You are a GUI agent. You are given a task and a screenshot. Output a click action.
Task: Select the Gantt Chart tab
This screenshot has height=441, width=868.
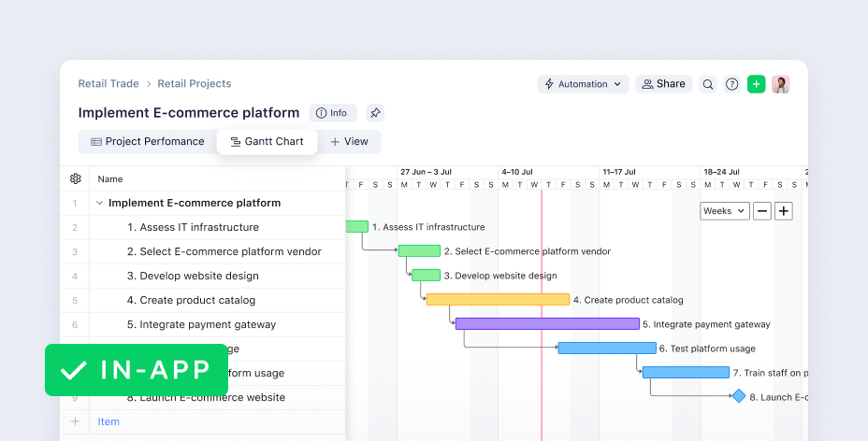pos(267,142)
